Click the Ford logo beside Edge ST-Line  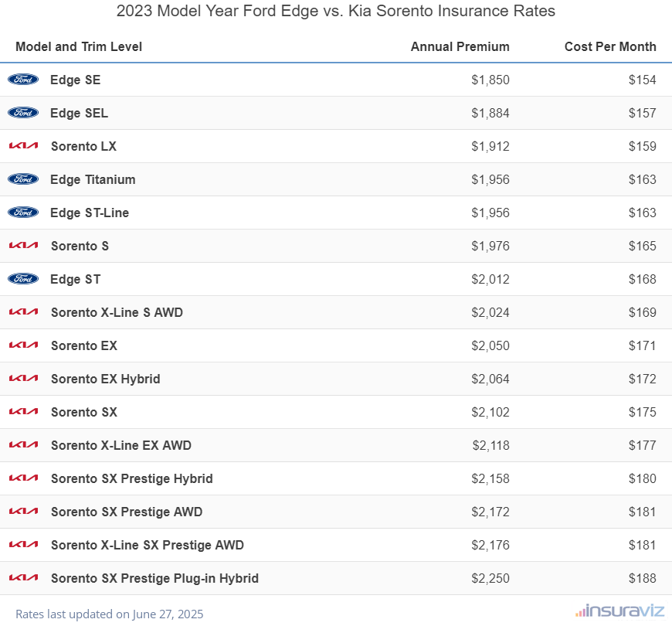pyautogui.click(x=23, y=213)
